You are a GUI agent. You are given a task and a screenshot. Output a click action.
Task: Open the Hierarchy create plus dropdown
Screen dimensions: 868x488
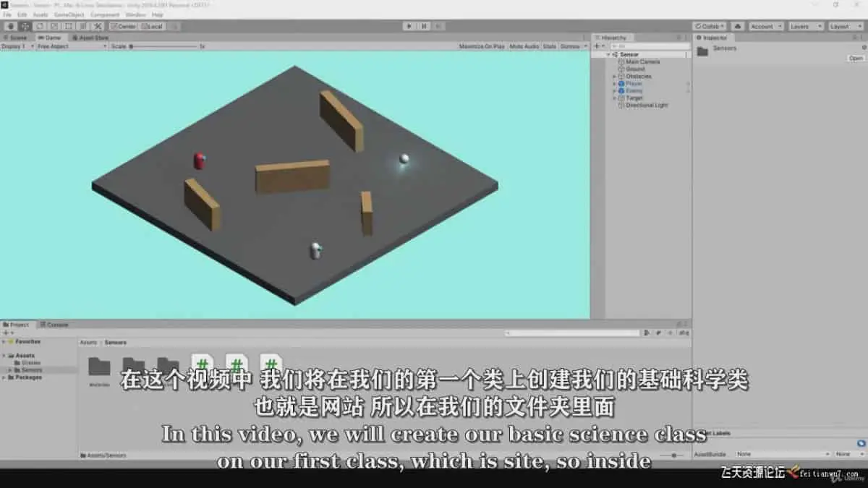(x=598, y=46)
